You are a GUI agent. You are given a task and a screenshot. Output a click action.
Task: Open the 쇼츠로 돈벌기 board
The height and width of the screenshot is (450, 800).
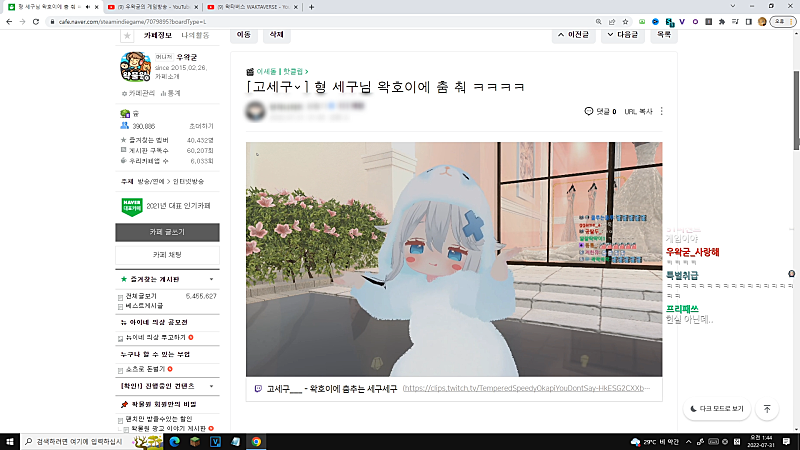pos(145,369)
